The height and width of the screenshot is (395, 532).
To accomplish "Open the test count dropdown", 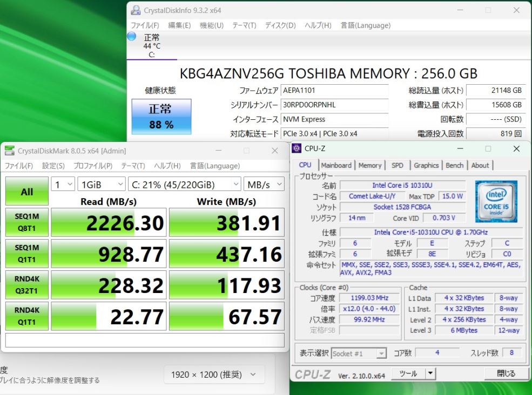I will tap(63, 185).
